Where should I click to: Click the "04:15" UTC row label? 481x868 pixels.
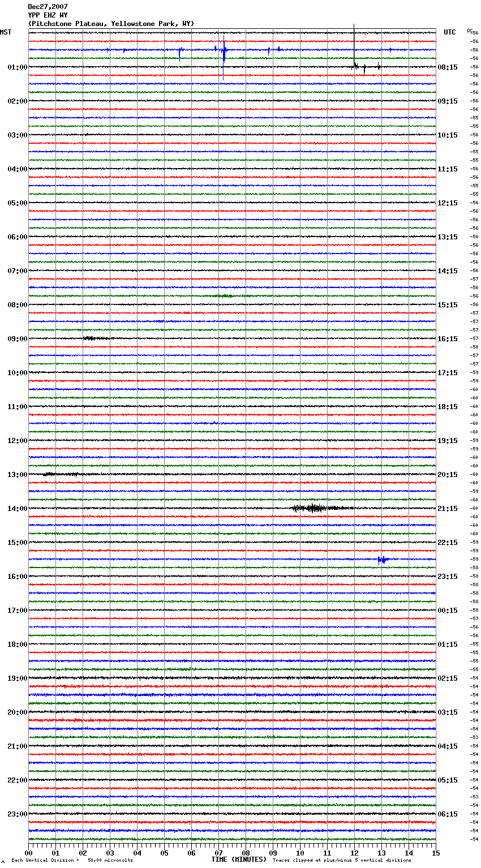(x=448, y=746)
